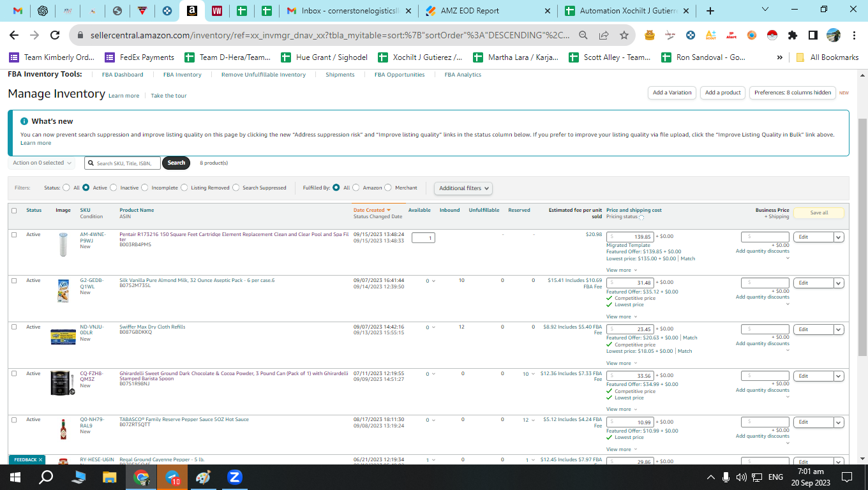This screenshot has height=490, width=868.
Task: Expand View more under Swiffer pricing
Action: [620, 363]
